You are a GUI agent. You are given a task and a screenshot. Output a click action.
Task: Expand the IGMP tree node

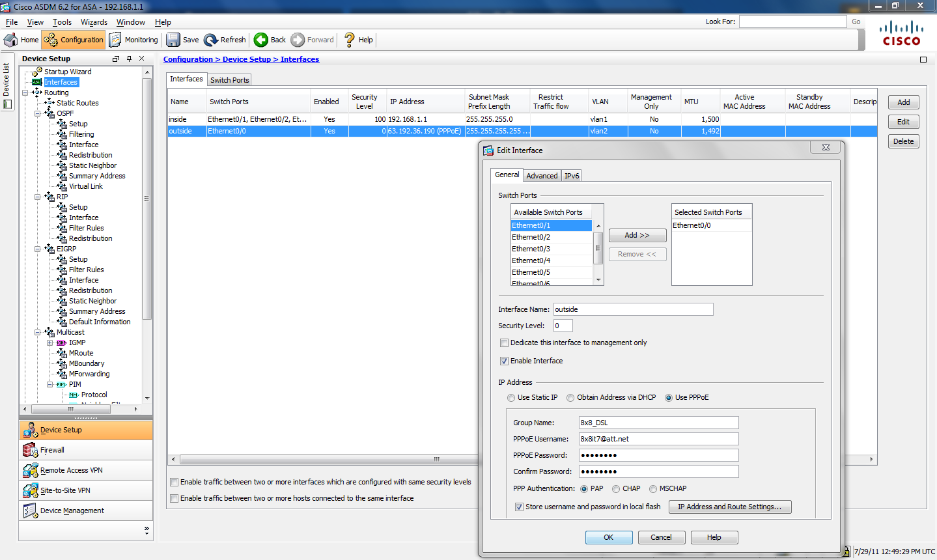(x=50, y=343)
